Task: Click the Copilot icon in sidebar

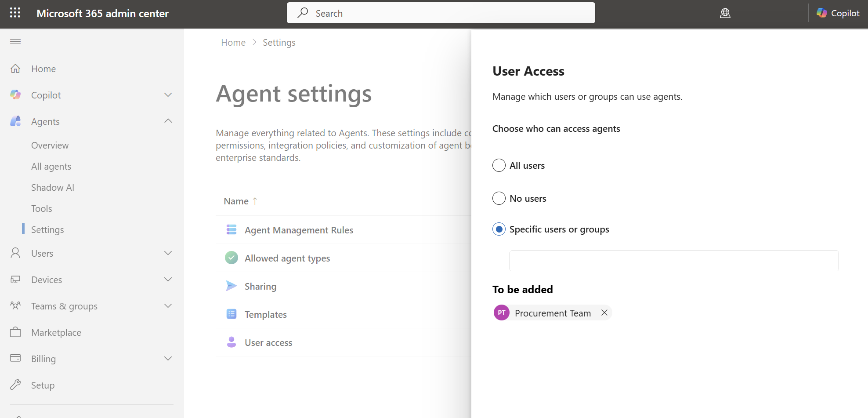Action: click(15, 95)
